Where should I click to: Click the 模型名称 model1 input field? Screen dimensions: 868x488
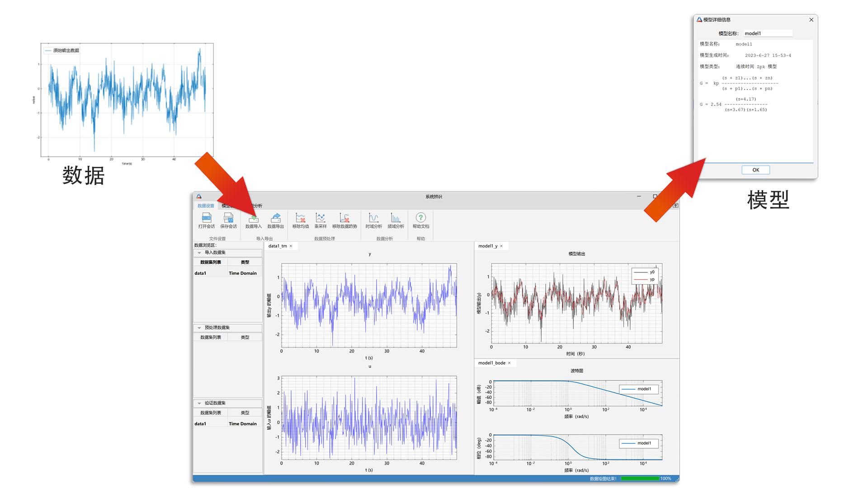pos(767,33)
